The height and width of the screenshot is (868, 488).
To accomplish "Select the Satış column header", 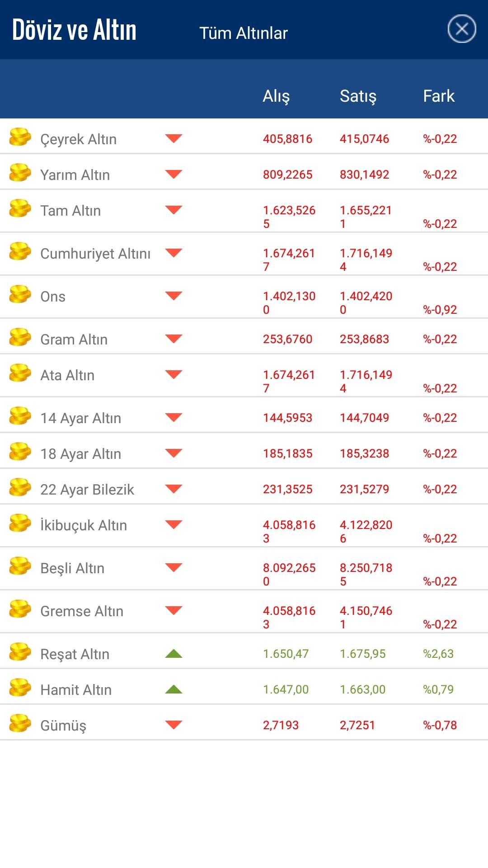I will tap(358, 96).
